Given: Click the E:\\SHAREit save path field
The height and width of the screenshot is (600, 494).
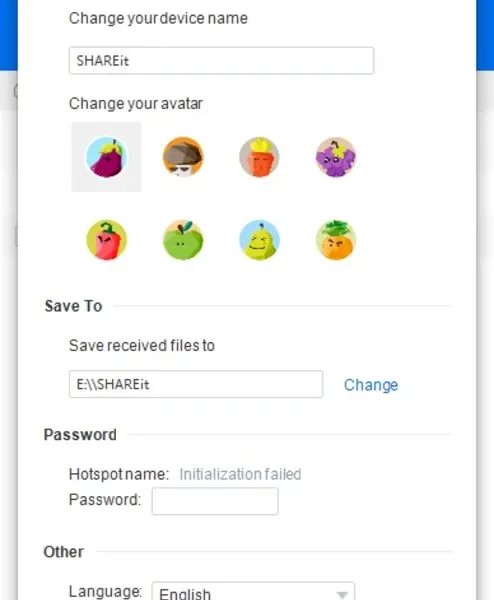Looking at the screenshot, I should (196, 384).
